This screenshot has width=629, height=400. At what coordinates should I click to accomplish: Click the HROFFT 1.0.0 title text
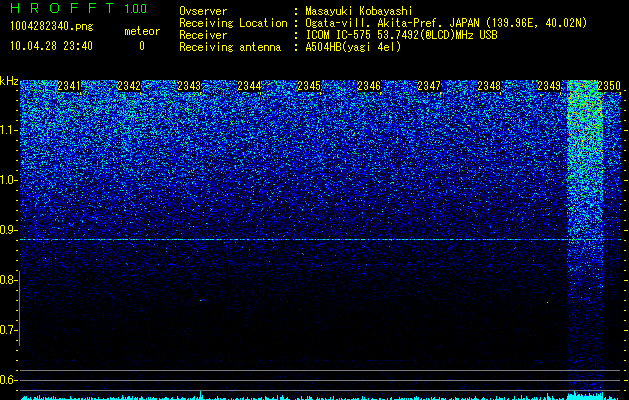click(79, 8)
